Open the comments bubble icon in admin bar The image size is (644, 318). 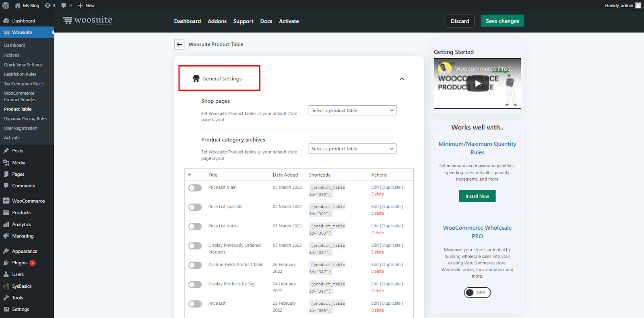64,6
